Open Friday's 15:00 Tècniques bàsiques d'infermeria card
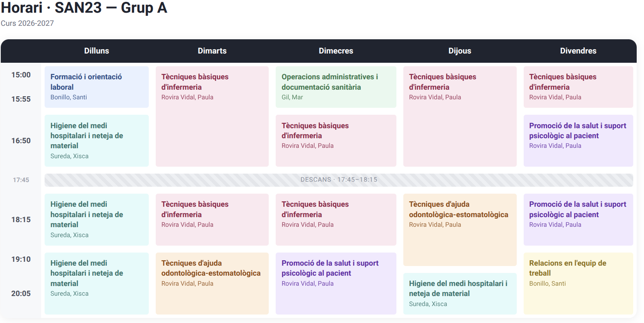Viewport: 644px width, 323px height. (578, 87)
